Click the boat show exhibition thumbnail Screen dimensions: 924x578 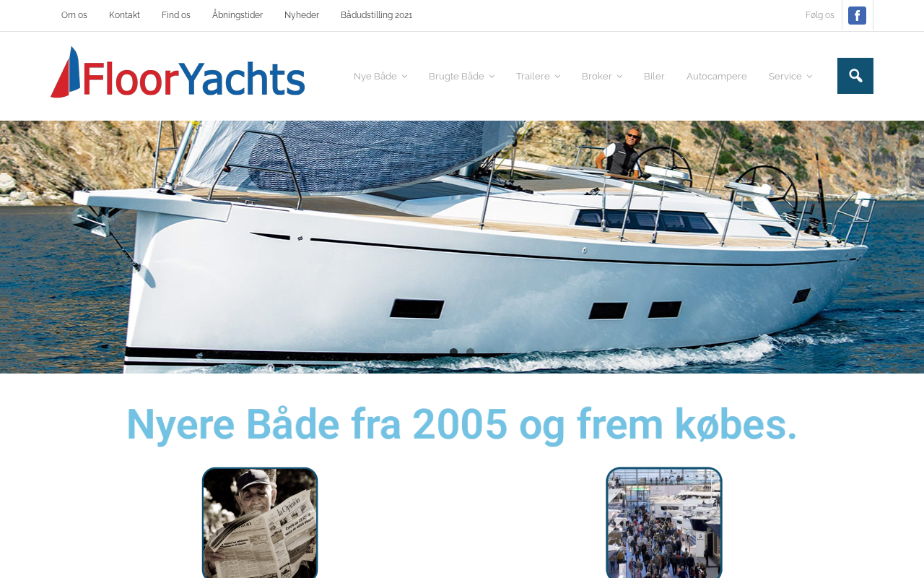click(664, 523)
